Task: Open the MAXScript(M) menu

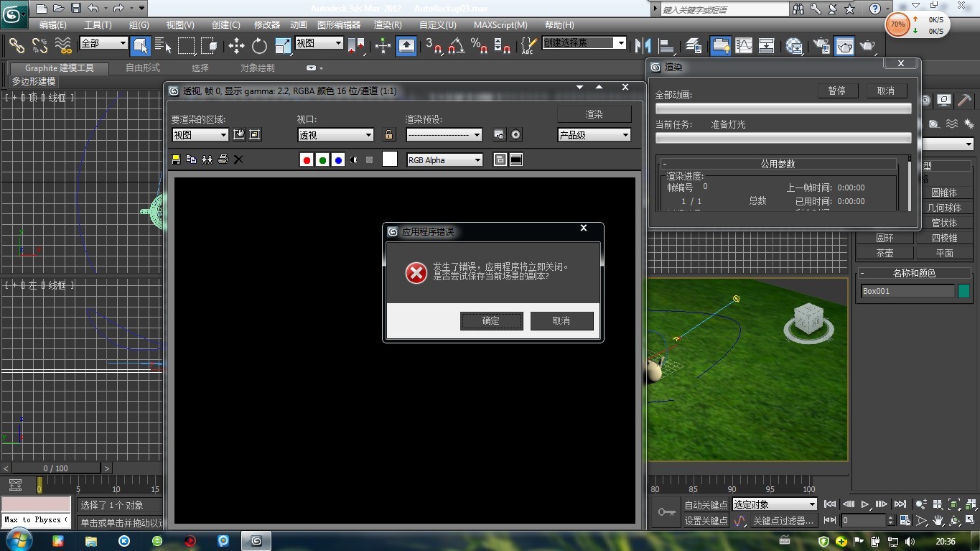Action: [x=500, y=24]
